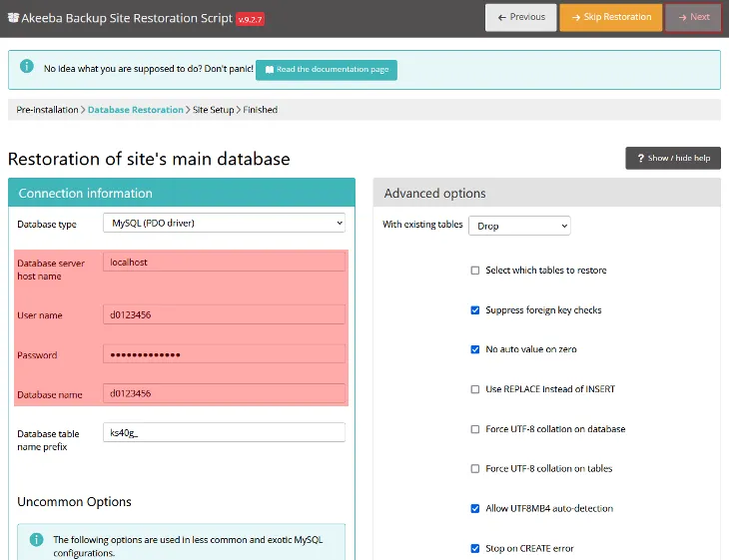Screen dimensions: 729x560
Task: Click the blue info icon in help banner
Action: (25, 69)
